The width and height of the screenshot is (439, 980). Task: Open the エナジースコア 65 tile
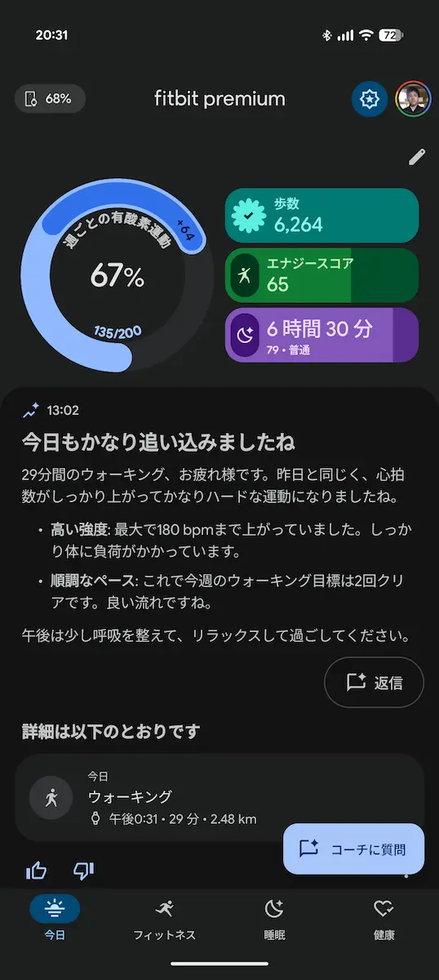pyautogui.click(x=321, y=275)
